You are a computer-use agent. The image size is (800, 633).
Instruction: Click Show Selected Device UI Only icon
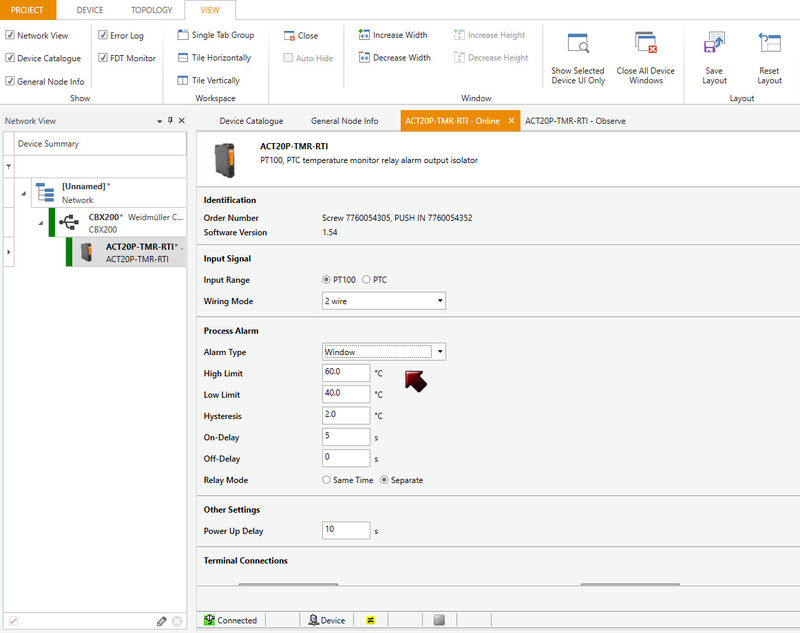click(x=577, y=45)
